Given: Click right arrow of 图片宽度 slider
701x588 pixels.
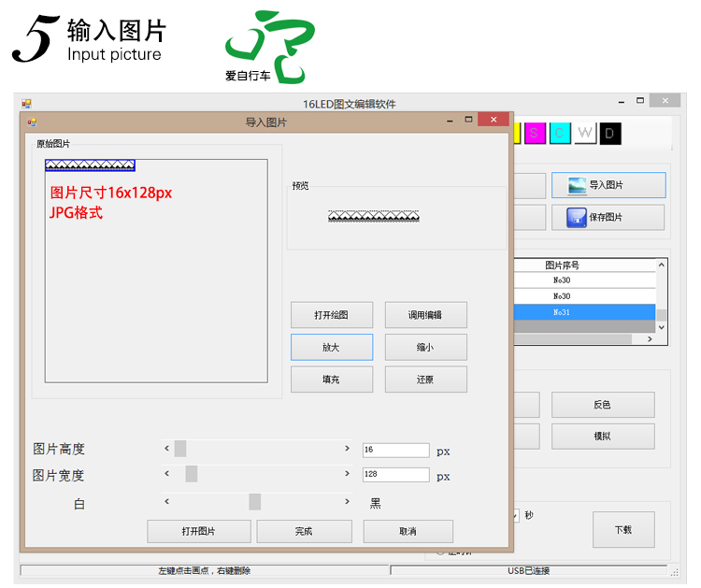Looking at the screenshot, I should point(347,473).
